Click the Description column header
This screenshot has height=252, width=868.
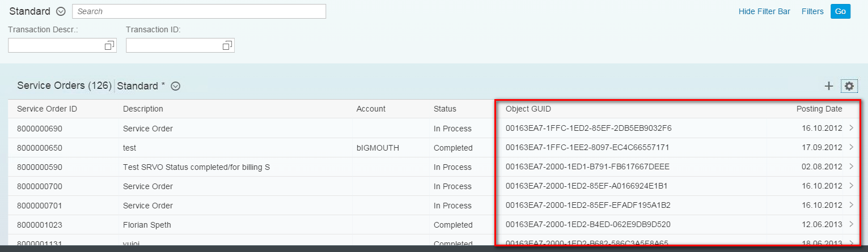point(143,109)
